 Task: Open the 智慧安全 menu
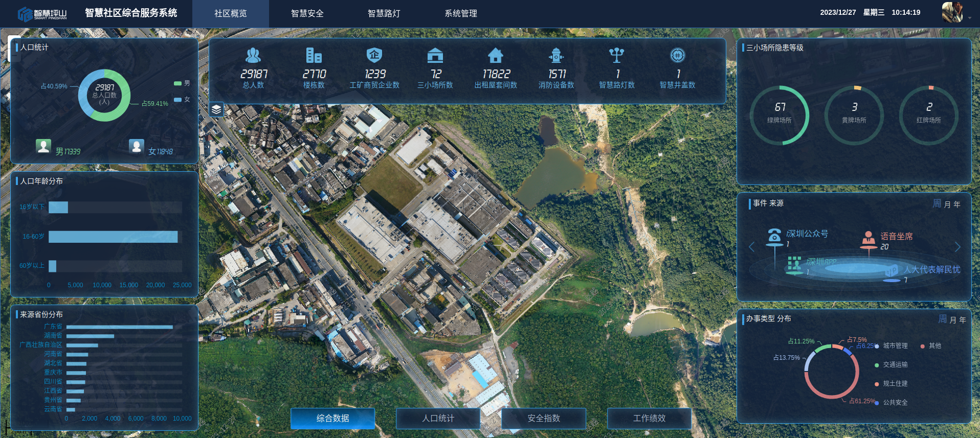coord(307,14)
